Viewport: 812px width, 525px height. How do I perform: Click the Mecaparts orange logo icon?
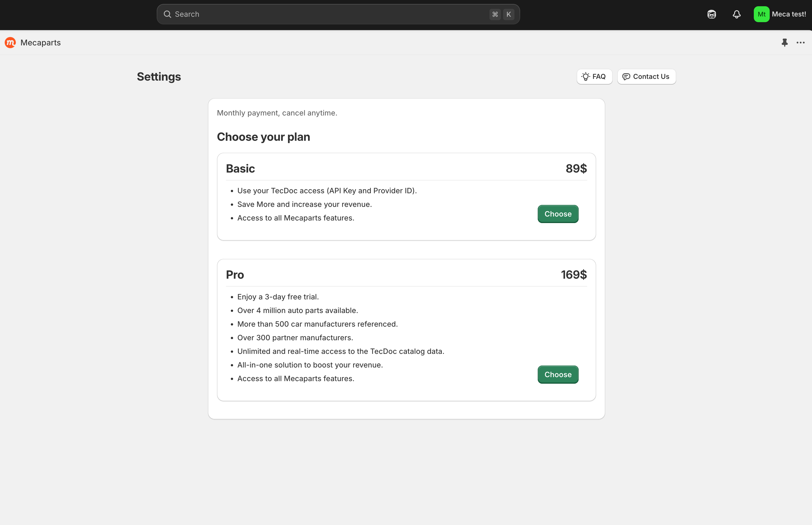10,43
